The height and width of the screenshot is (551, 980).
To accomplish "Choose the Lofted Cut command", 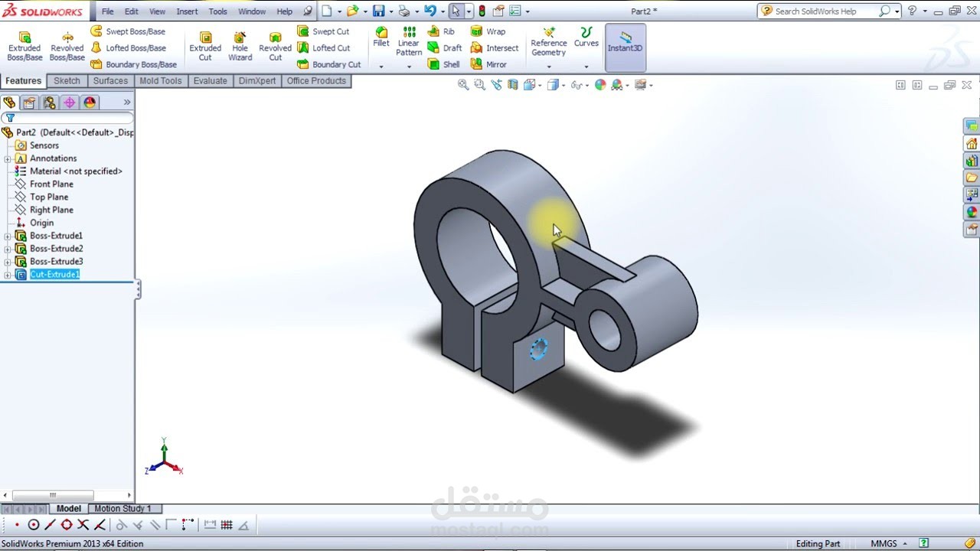I will pos(324,47).
